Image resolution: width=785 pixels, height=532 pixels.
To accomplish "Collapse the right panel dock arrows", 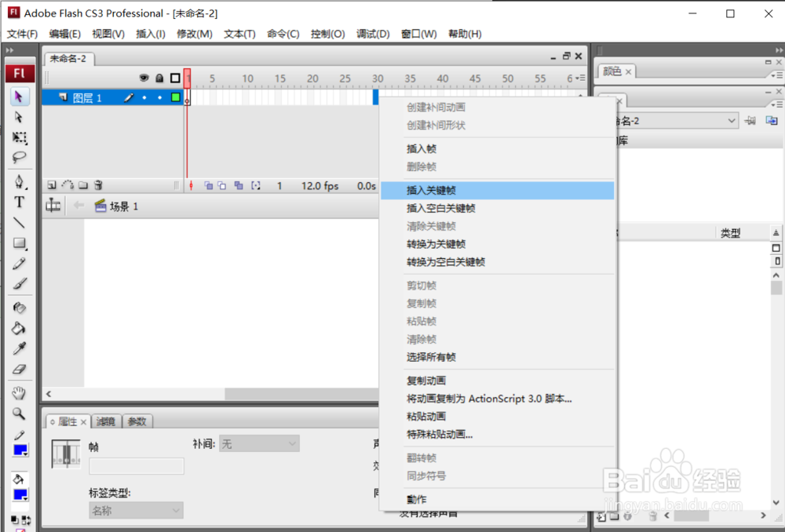I will (779, 50).
